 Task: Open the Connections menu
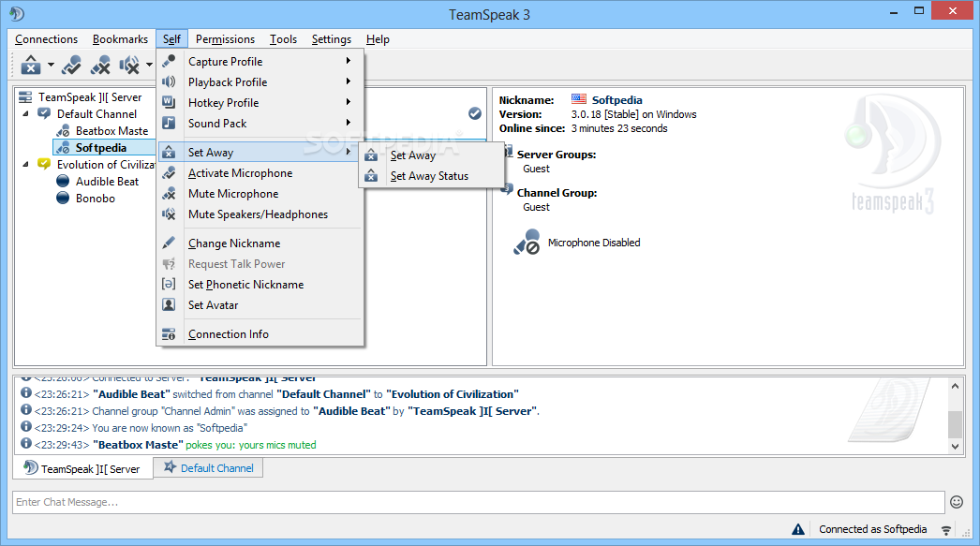tap(46, 39)
